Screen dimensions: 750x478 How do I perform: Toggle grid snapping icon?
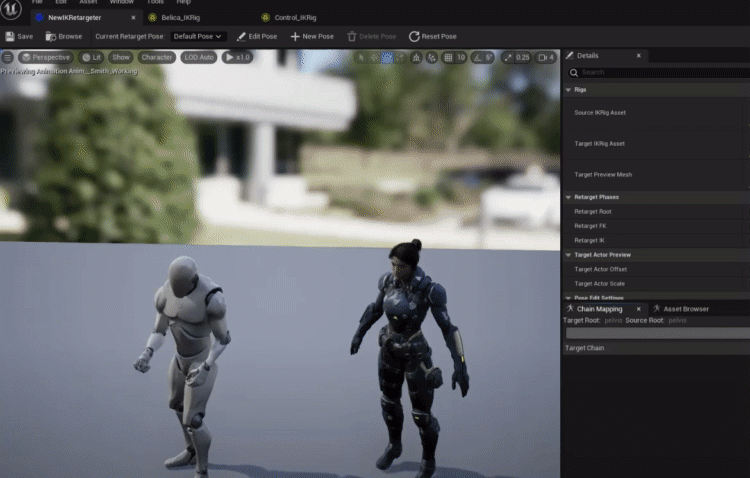[x=448, y=57]
